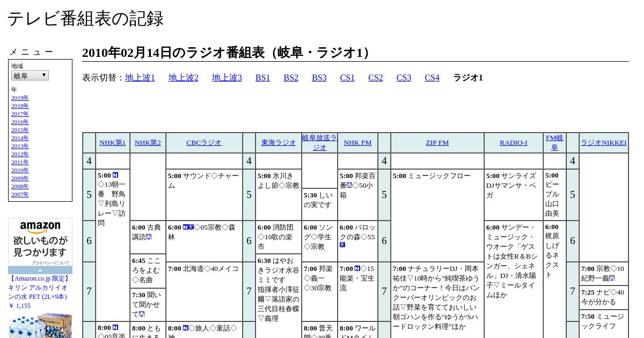
Task: Open the RADIO-I station link
Action: (514, 143)
